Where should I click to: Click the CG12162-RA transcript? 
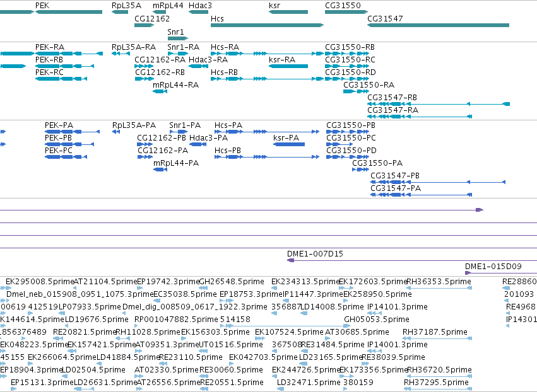click(x=144, y=66)
